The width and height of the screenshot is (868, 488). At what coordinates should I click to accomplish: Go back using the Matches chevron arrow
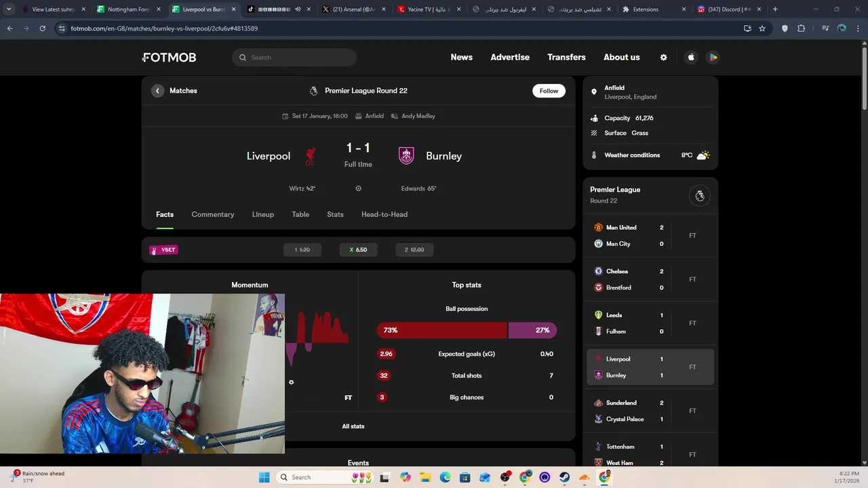point(157,91)
